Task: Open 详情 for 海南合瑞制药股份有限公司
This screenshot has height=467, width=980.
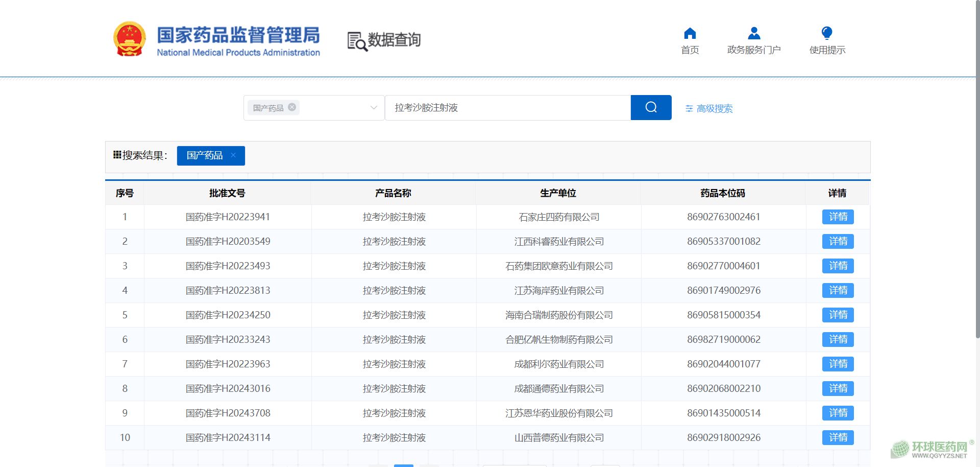Action: tap(838, 315)
